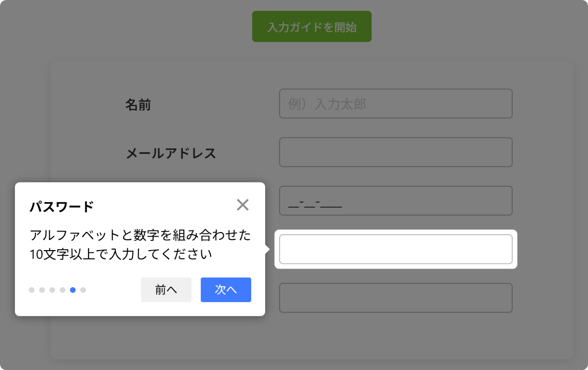Go back with the 前へ button
588x370 pixels.
[166, 290]
